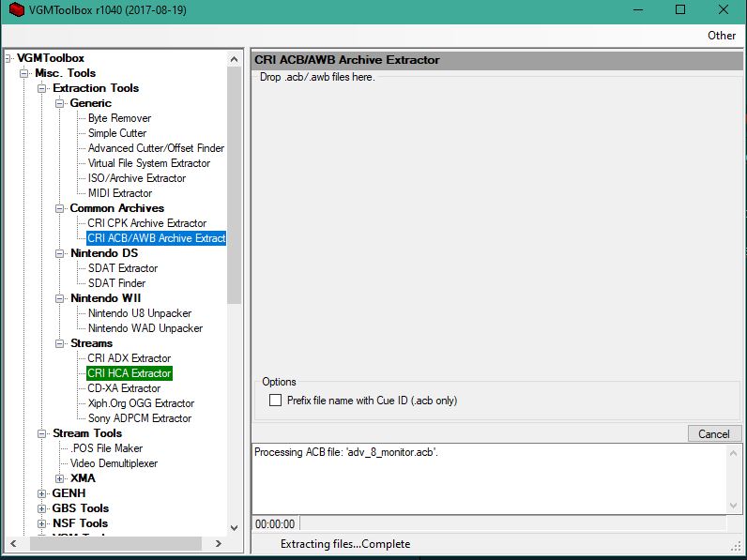Screen dimensions: 747x560
Task: Open Advanced Cutter/Offset Finder
Action: (x=157, y=148)
